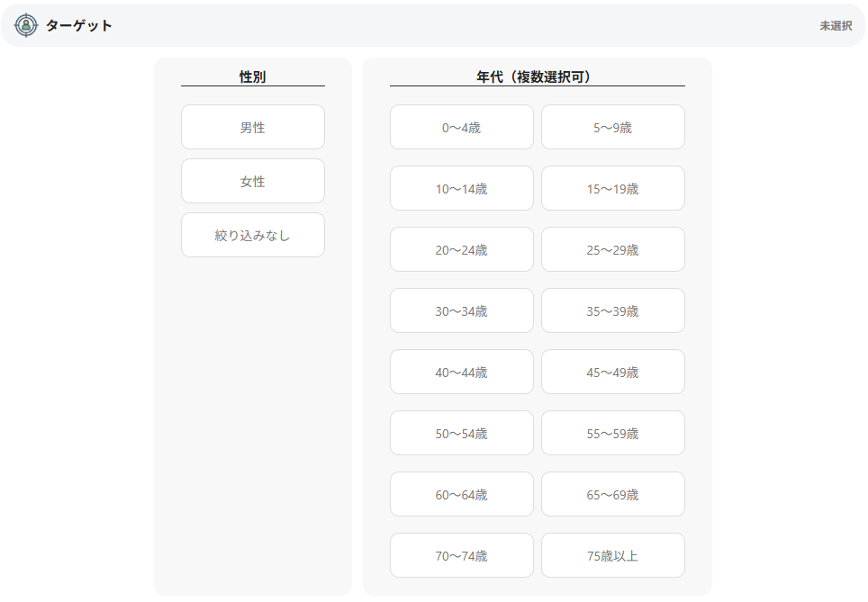868x602 pixels.
Task: Enable the 10〜14歳 age range
Action: [461, 188]
